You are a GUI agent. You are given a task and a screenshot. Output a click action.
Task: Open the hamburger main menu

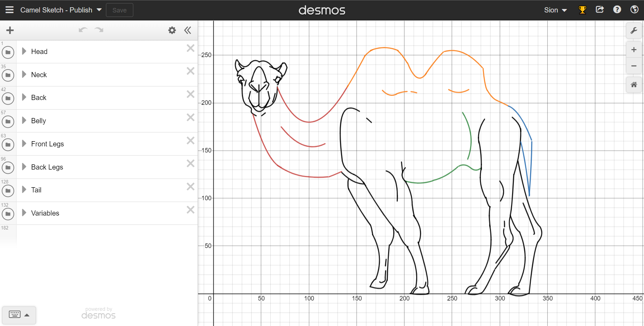(x=10, y=10)
